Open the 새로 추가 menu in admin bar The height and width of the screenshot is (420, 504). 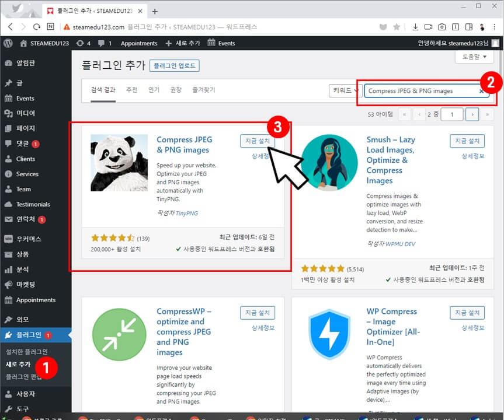(x=183, y=43)
